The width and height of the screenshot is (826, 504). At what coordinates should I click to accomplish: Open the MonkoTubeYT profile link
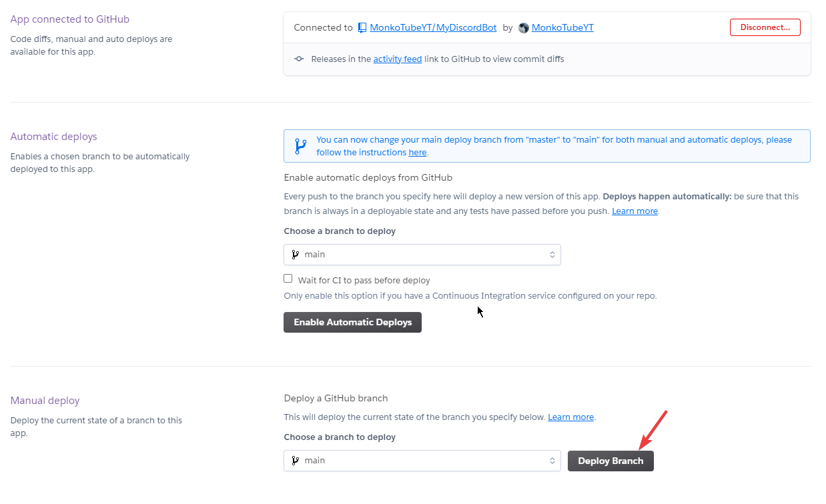tap(562, 27)
